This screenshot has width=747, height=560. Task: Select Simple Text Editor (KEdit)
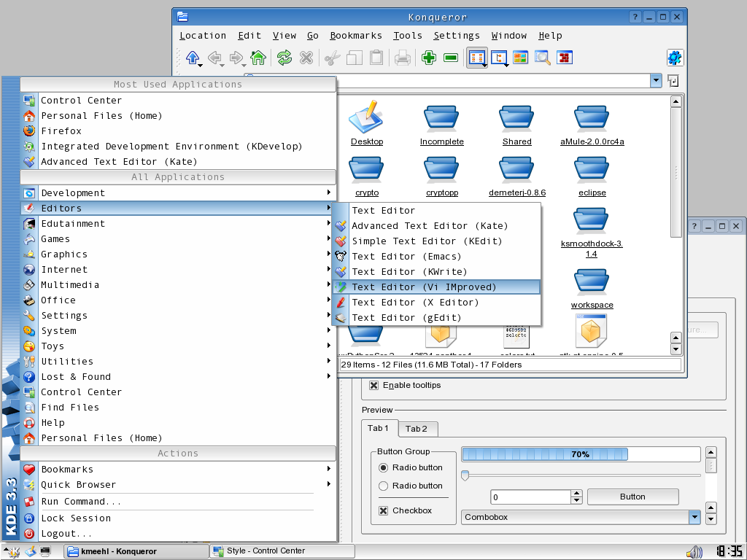[436, 241]
